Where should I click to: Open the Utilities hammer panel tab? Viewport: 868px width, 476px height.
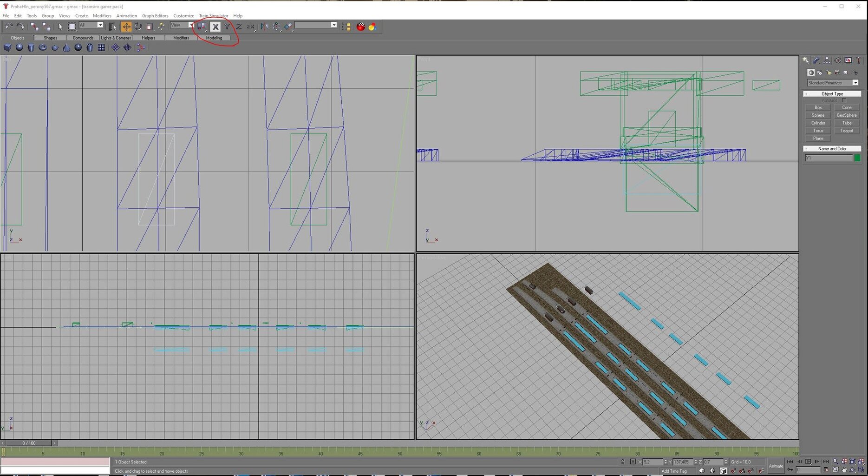[859, 60]
